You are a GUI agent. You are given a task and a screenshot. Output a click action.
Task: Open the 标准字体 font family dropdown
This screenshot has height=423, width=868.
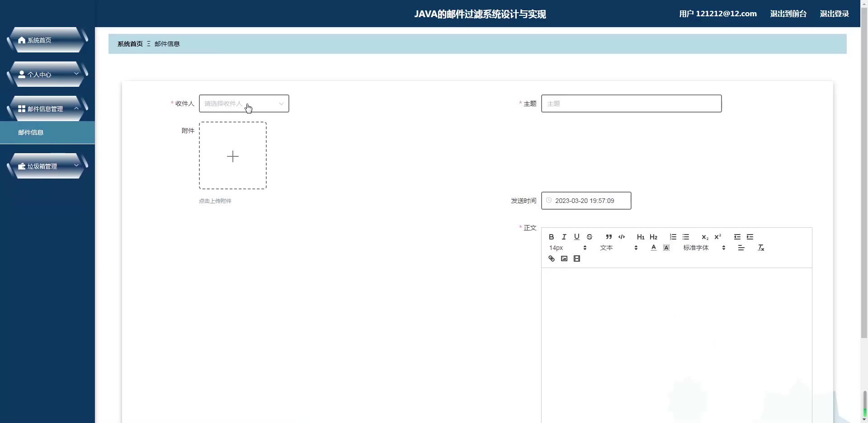[x=704, y=248]
